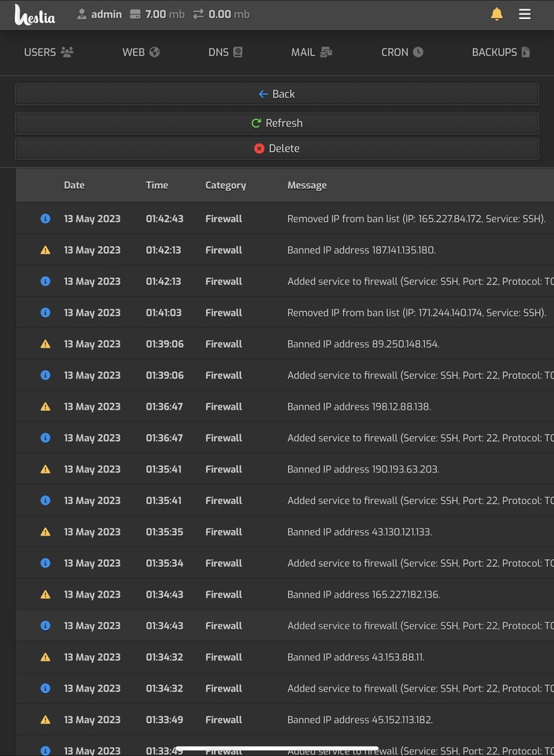The height and width of the screenshot is (756, 554).
Task: Click warning icon for banned IP 45.152.113.182
Action: tap(46, 720)
